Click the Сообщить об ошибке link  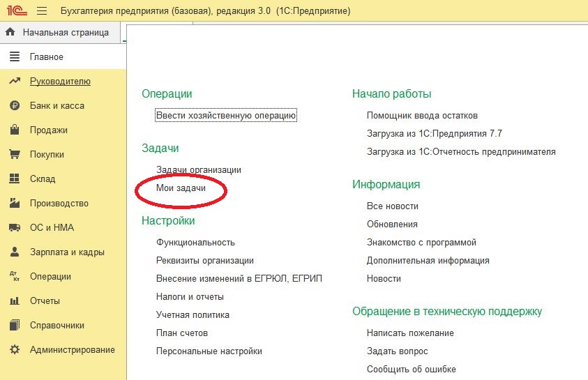tap(412, 369)
